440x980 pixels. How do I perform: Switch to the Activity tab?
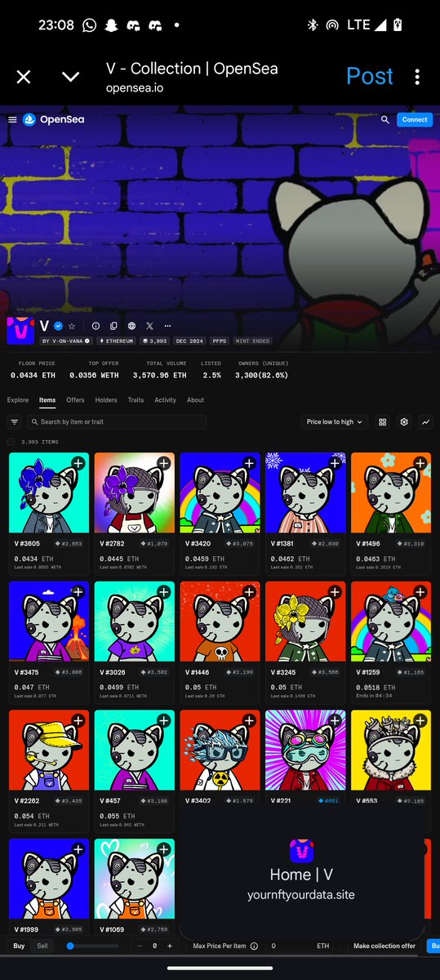[166, 400]
